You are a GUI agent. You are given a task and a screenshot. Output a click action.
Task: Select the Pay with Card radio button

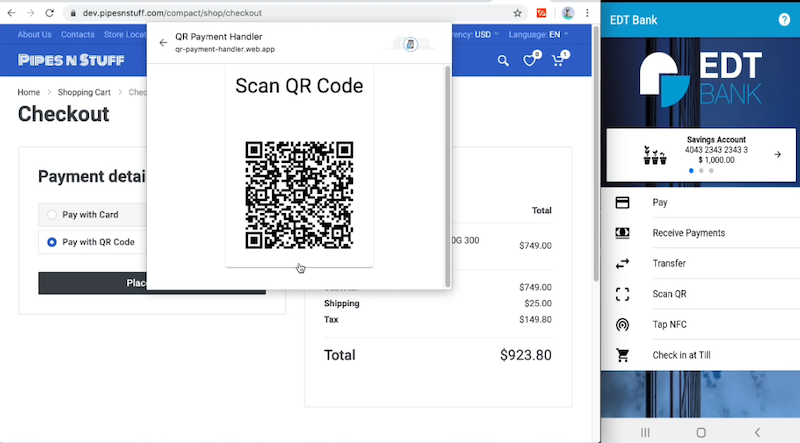coord(52,214)
